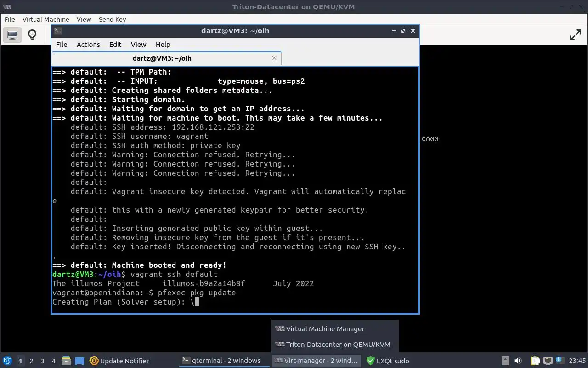Switch to virtual desktop 3
The width and height of the screenshot is (588, 368).
[x=42, y=361]
